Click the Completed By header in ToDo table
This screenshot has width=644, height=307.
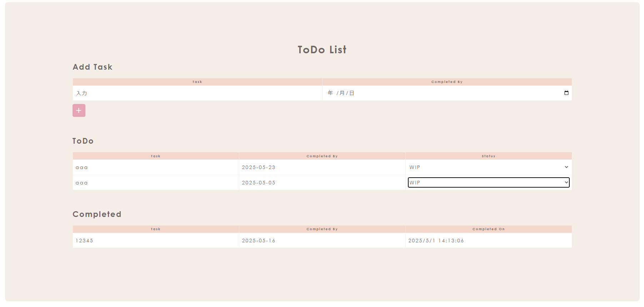click(322, 156)
